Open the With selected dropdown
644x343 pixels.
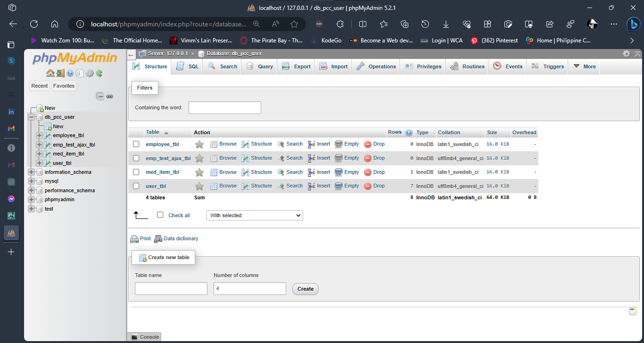[x=255, y=215]
